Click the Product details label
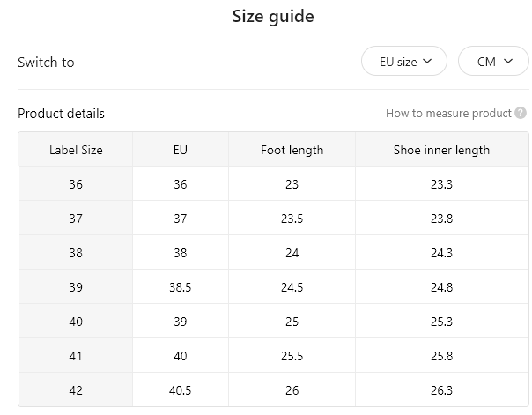Image resolution: width=532 pixels, height=415 pixels. tap(61, 114)
